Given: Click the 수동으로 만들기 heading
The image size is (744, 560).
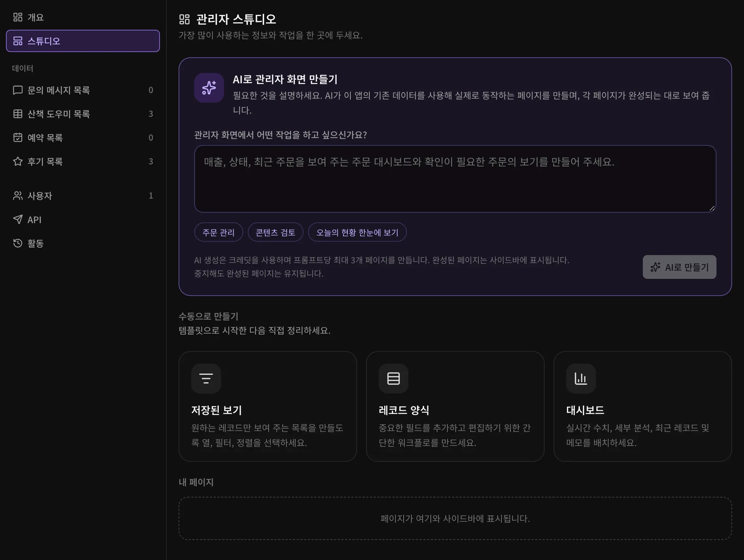Looking at the screenshot, I should (x=208, y=316).
